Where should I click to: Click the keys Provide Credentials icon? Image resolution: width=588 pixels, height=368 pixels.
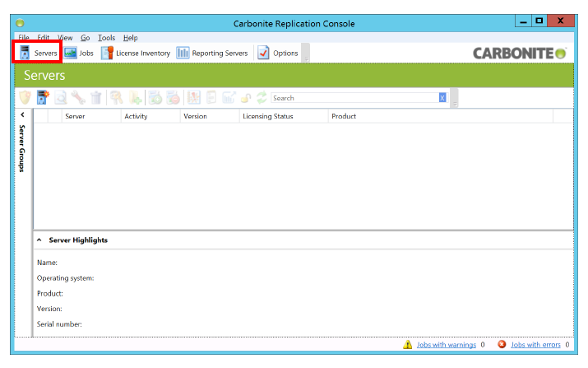[x=117, y=98]
